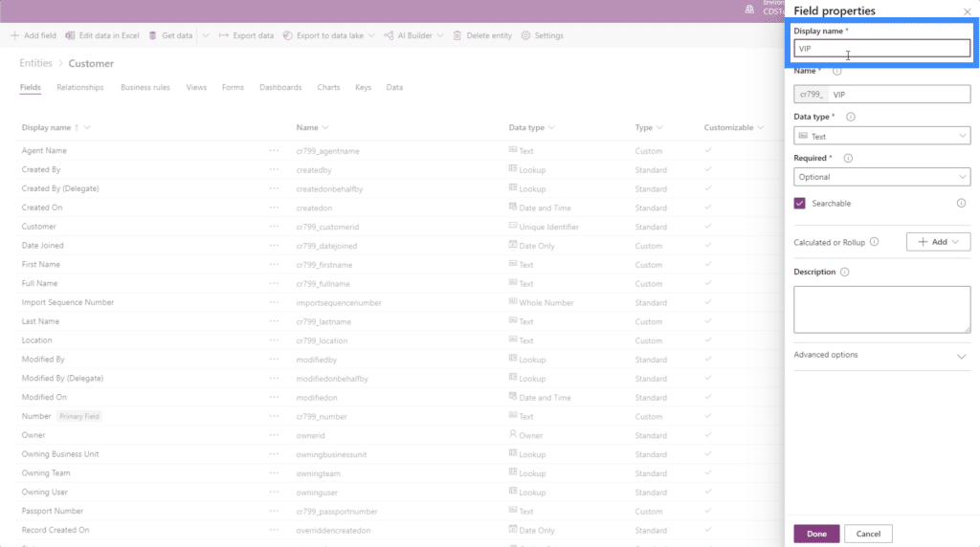Image resolution: width=980 pixels, height=547 pixels.
Task: Click the Get data icon
Action: coord(152,35)
